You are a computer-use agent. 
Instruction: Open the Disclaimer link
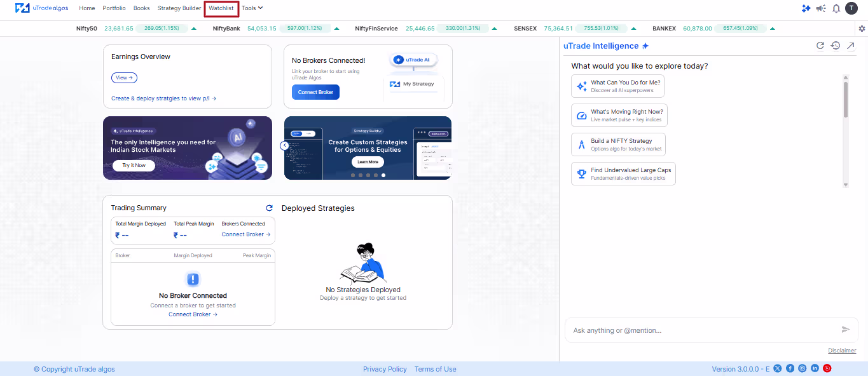[x=842, y=351]
